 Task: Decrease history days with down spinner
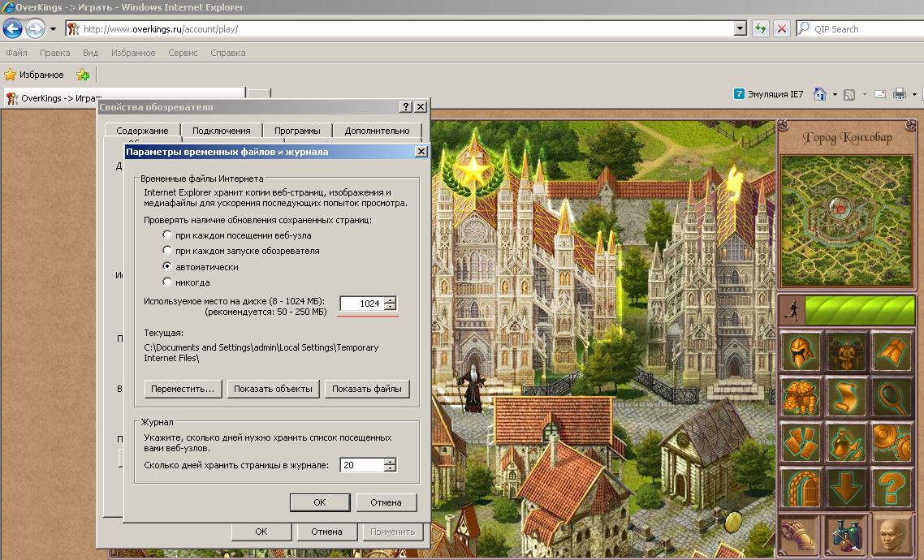(390, 468)
